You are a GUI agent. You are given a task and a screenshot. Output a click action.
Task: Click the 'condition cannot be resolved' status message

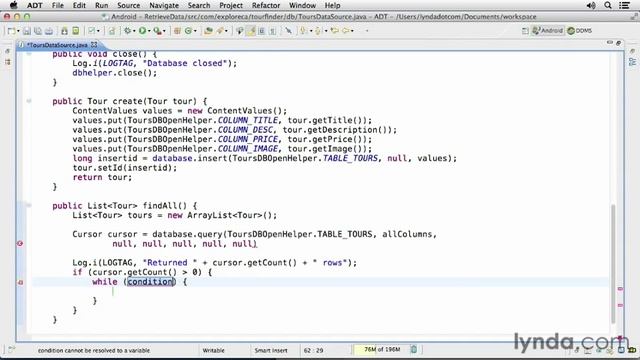(x=94, y=350)
